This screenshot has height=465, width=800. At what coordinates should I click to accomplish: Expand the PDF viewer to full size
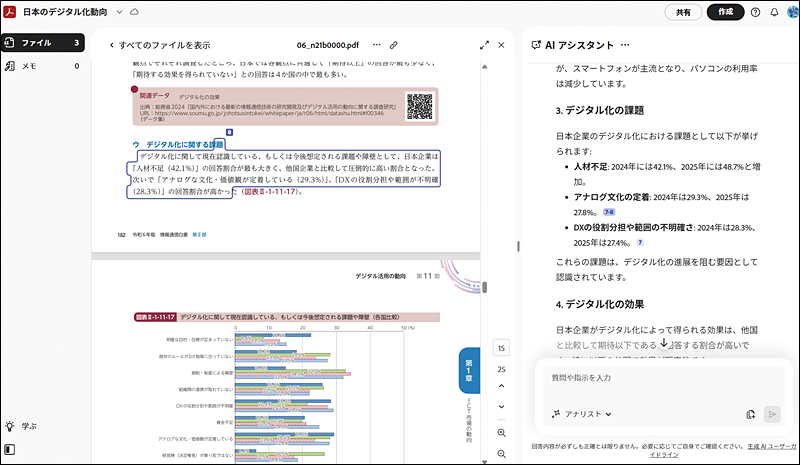pyautogui.click(x=484, y=45)
